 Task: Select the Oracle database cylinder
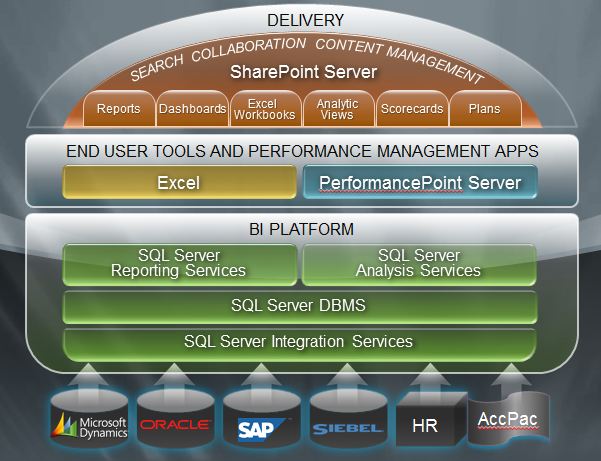point(176,418)
